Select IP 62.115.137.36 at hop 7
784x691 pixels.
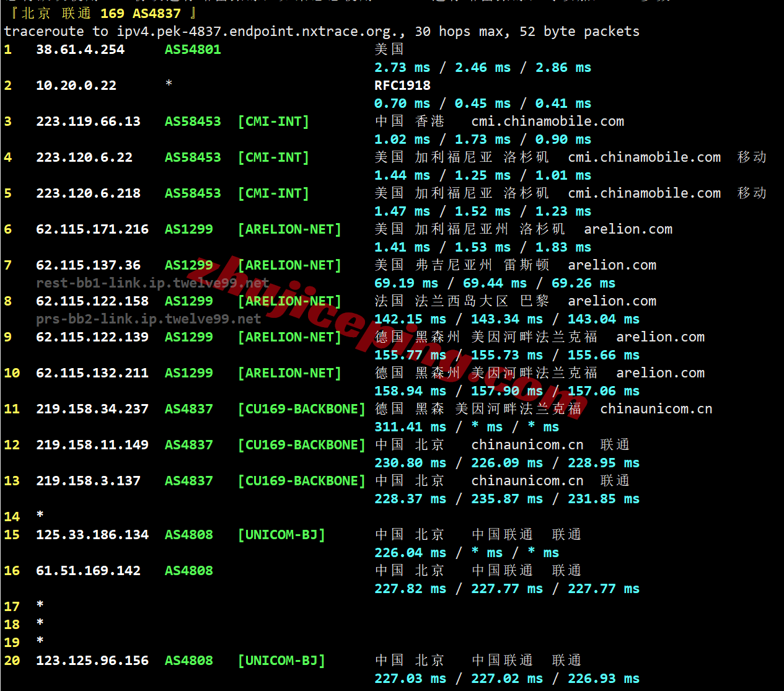tap(88, 265)
